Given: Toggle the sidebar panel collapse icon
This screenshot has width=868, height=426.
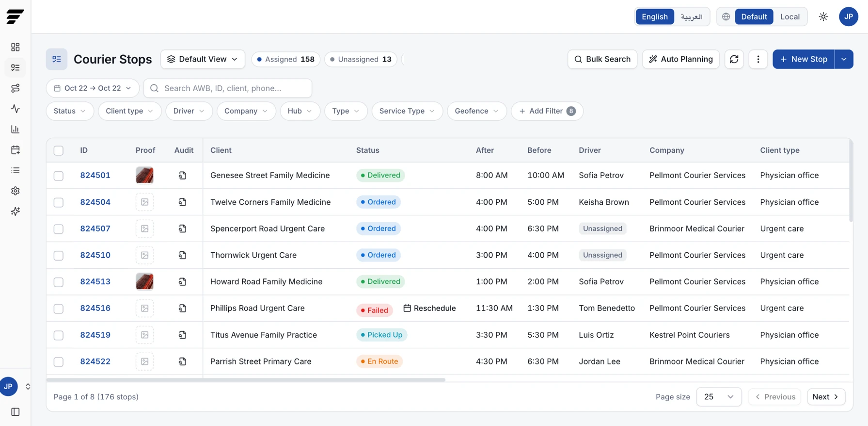Looking at the screenshot, I should 16,412.
